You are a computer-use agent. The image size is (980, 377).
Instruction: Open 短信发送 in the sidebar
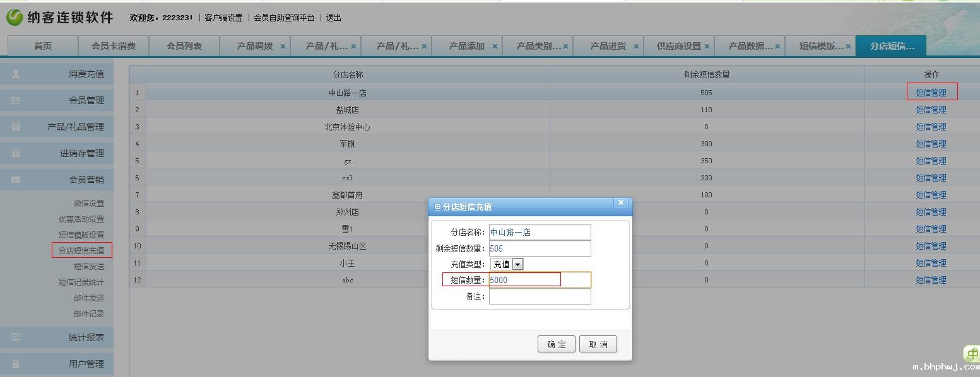(x=89, y=266)
